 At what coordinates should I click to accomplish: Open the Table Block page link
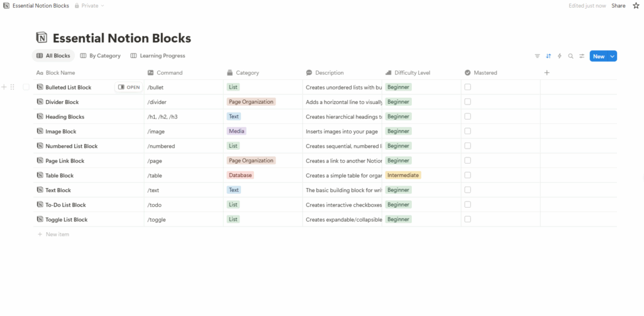pos(60,176)
